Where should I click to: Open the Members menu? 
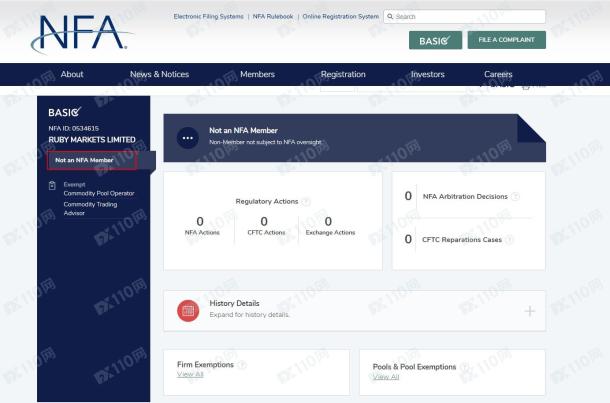[258, 74]
